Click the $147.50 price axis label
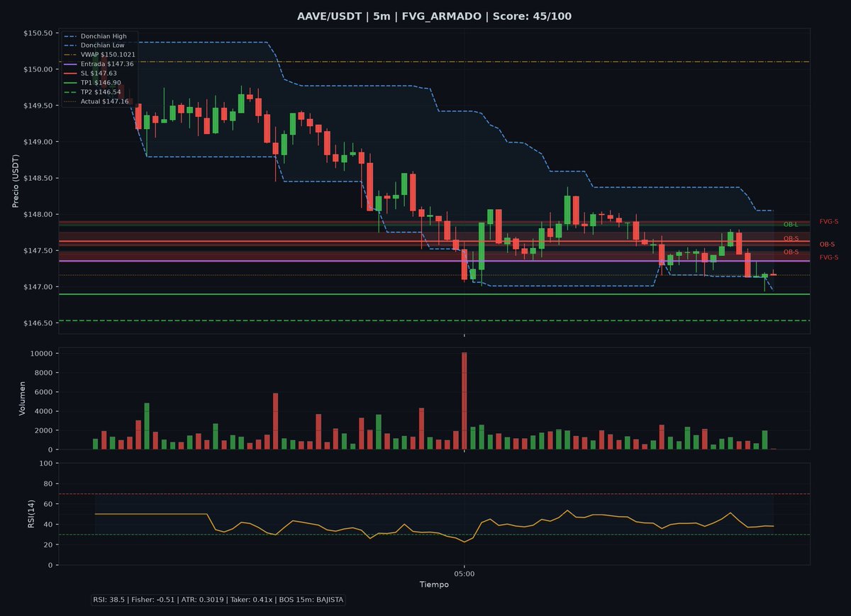851x616 pixels. pyautogui.click(x=38, y=251)
